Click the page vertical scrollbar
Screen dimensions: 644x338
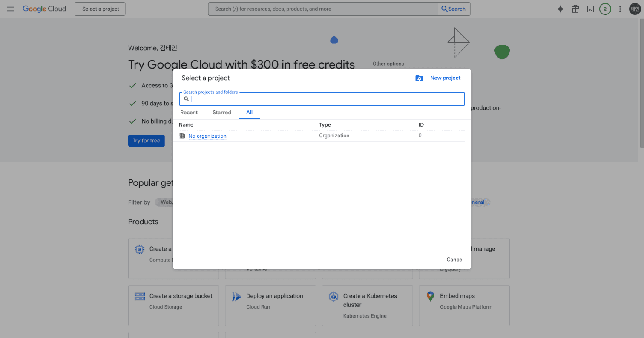coord(641,83)
